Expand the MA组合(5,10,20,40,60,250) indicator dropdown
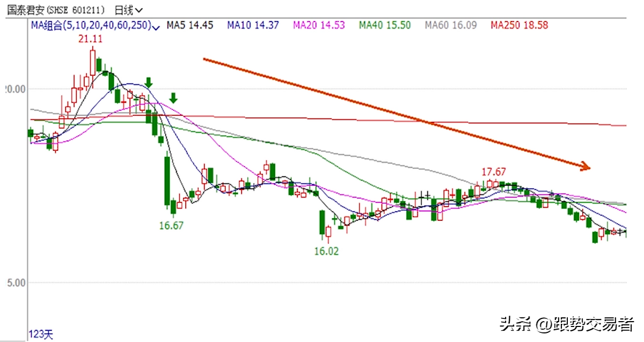This screenshot has height=342, width=644. (x=96, y=25)
